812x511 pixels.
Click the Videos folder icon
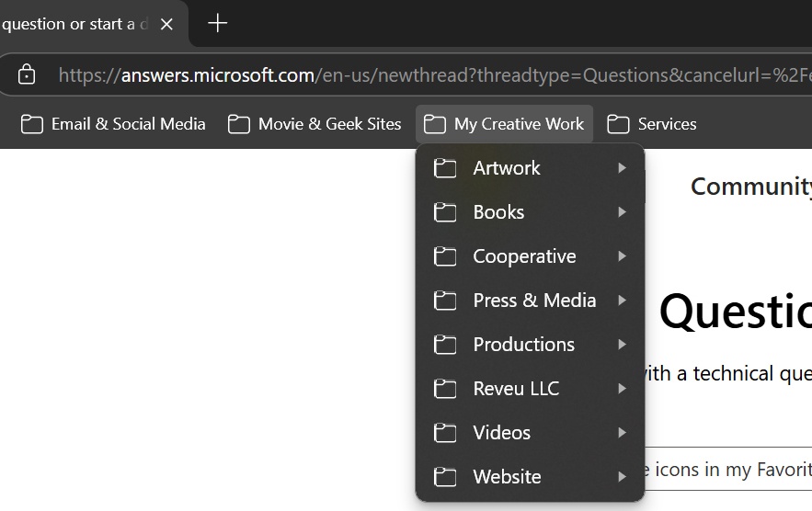(x=445, y=432)
